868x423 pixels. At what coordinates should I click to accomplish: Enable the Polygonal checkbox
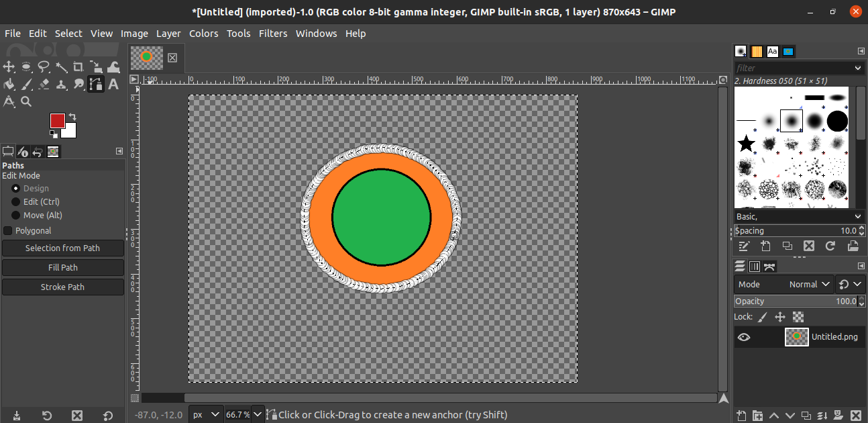[8, 230]
